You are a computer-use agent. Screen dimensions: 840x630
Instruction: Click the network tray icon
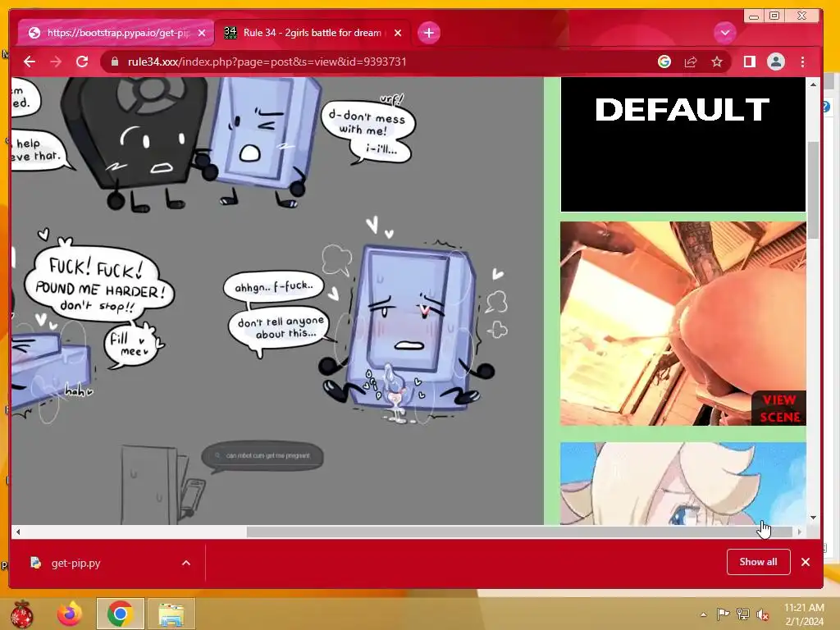pos(742,614)
